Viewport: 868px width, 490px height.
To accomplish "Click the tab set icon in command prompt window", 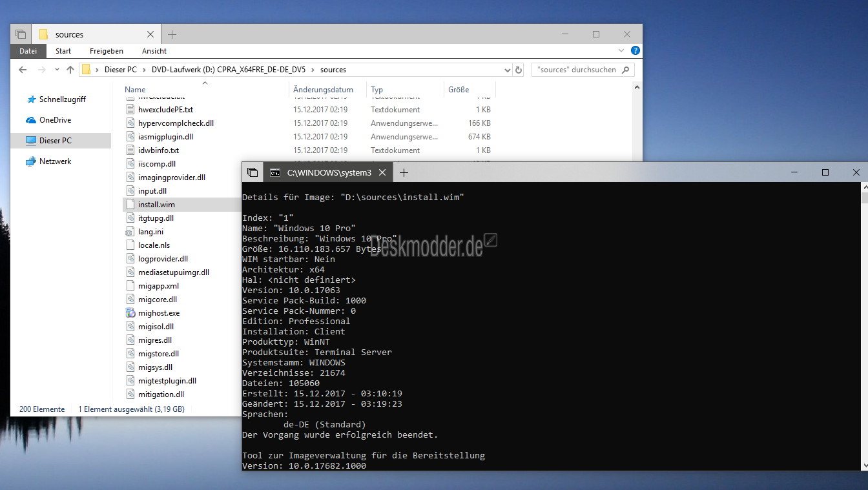I will point(253,172).
